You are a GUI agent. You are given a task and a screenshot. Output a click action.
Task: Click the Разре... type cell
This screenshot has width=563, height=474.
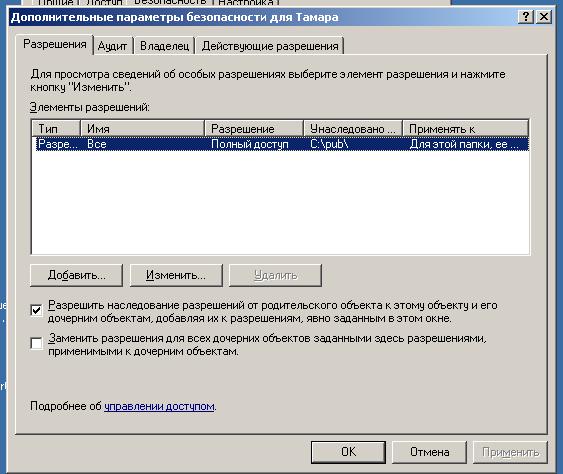click(x=57, y=144)
